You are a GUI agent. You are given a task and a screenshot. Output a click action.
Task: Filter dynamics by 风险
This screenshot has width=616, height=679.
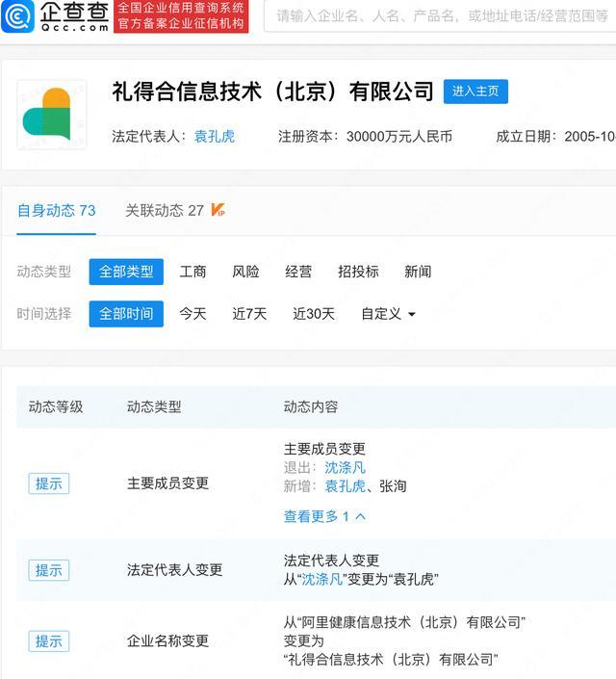point(245,272)
